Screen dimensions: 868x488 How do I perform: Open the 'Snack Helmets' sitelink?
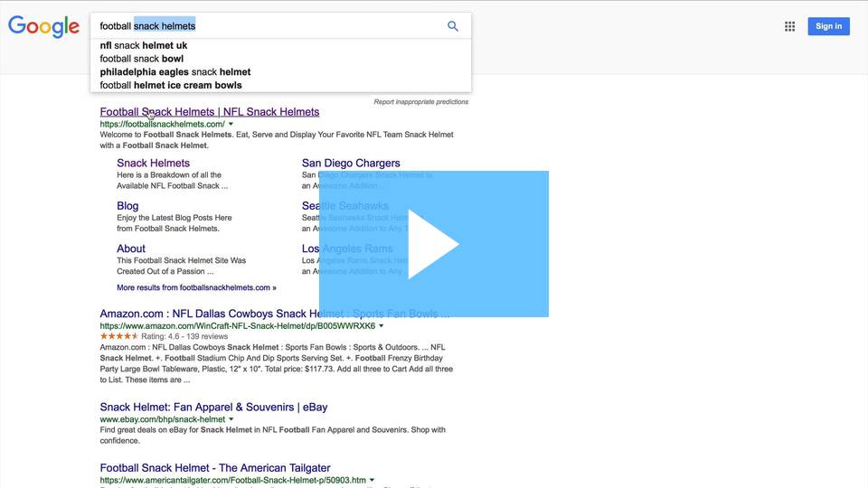pyautogui.click(x=154, y=164)
